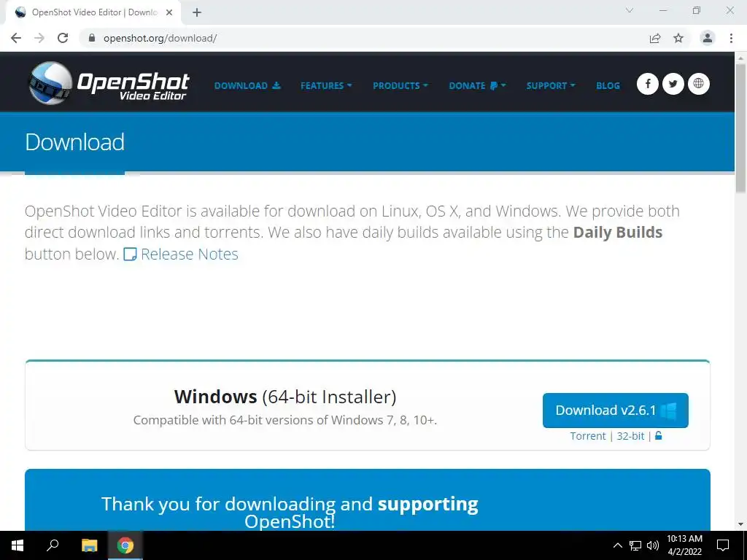747x560 pixels.
Task: Open the Chrome three-dot menu
Action: (731, 38)
